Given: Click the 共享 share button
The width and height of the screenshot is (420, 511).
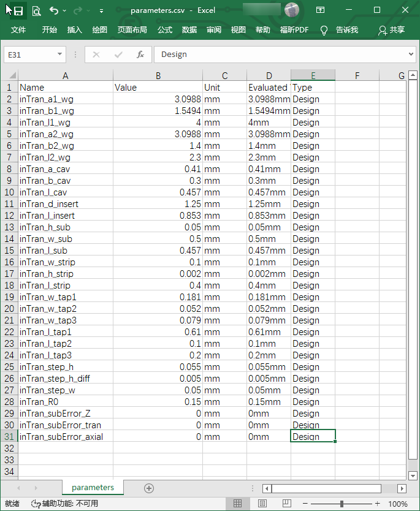Looking at the screenshot, I should click(392, 30).
